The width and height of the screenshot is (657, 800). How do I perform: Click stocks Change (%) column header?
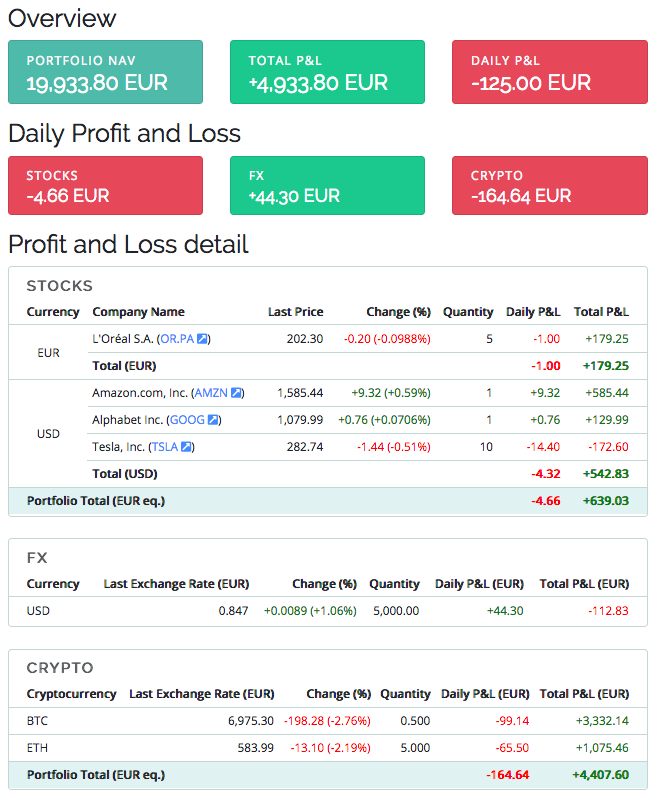pyautogui.click(x=399, y=312)
